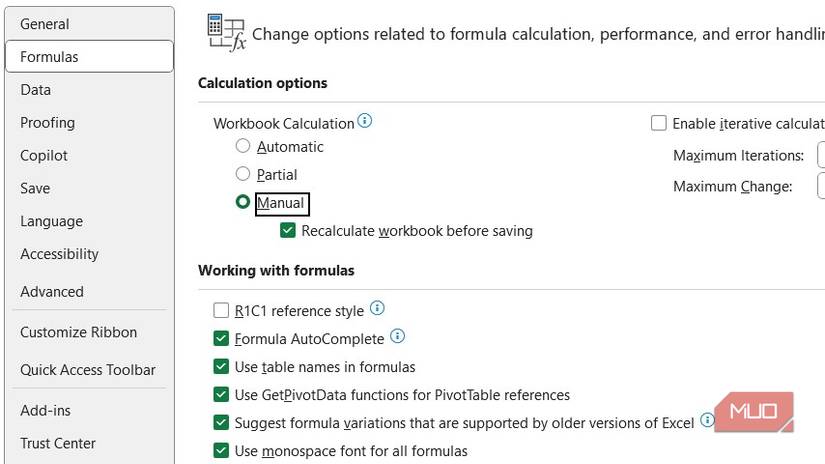
Task: Switch to the Proofing category
Action: point(47,122)
